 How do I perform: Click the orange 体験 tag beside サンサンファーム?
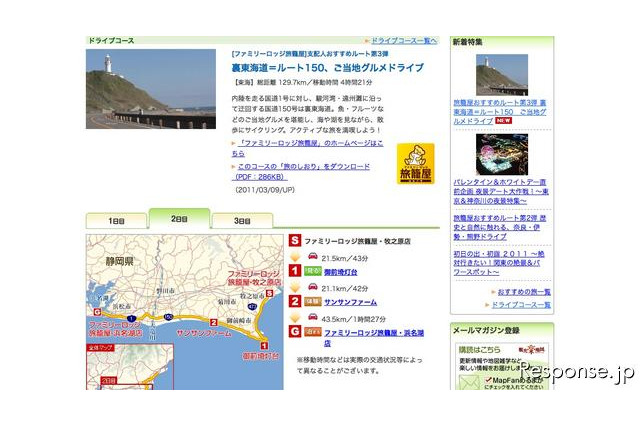pyautogui.click(x=313, y=302)
